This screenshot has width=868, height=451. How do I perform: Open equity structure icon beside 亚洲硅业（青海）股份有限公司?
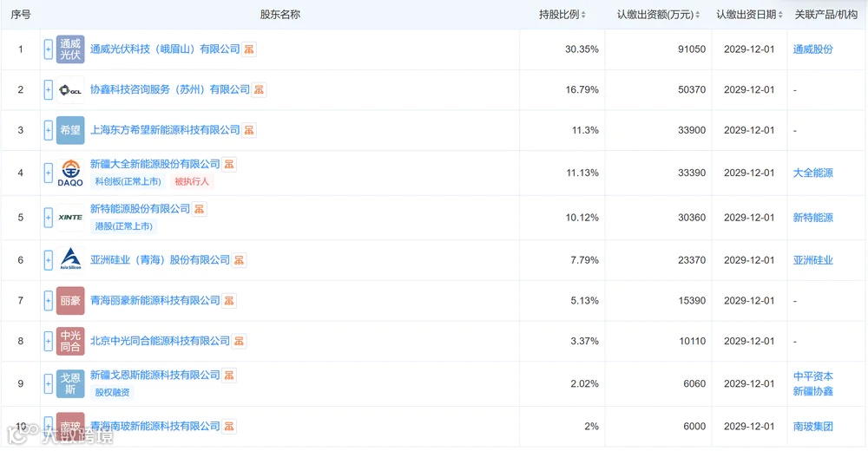pos(240,260)
